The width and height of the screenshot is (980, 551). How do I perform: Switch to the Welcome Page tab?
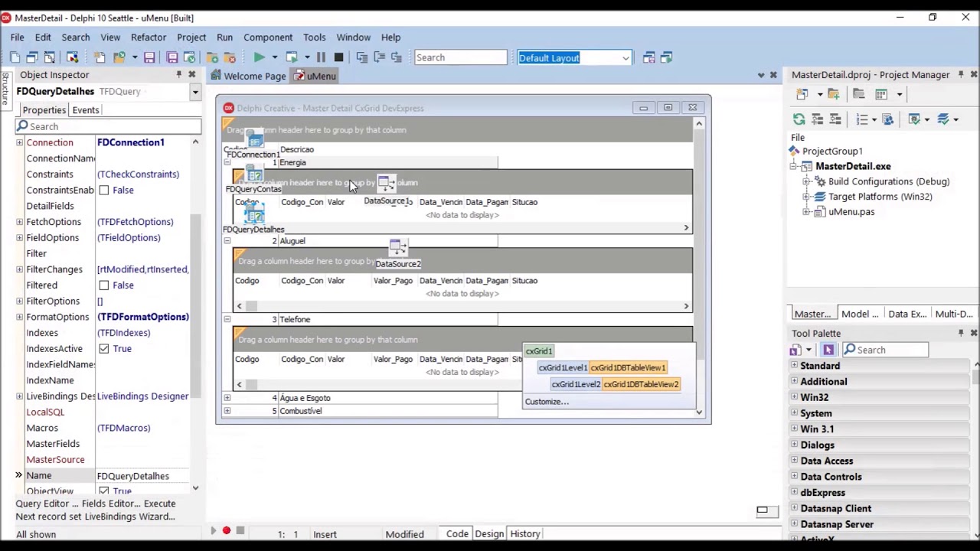tap(249, 76)
